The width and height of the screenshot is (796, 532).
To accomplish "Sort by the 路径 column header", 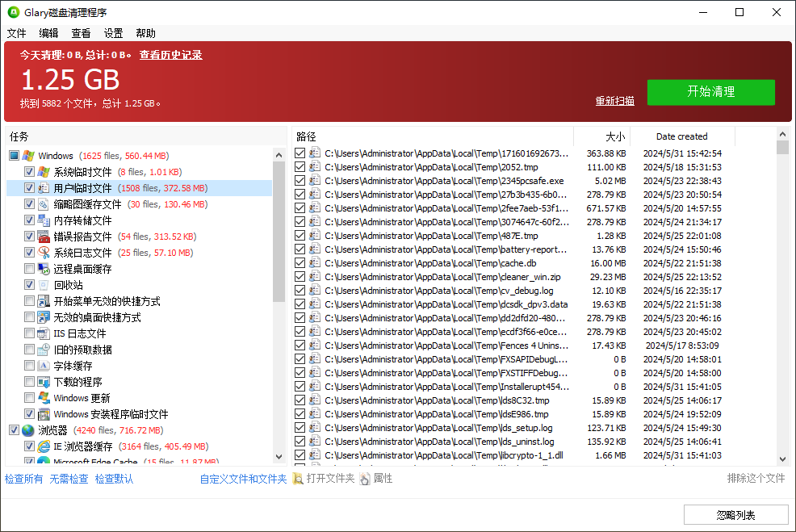I will (433, 136).
